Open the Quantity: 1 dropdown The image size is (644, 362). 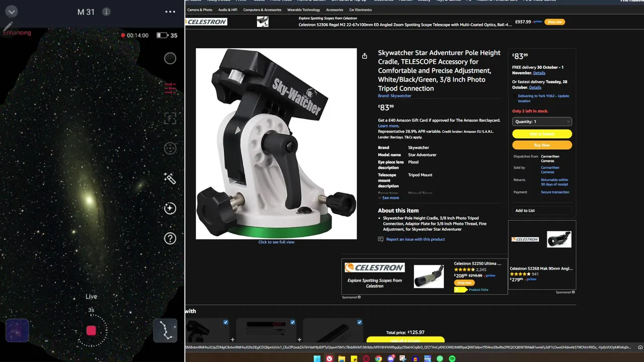tap(542, 122)
